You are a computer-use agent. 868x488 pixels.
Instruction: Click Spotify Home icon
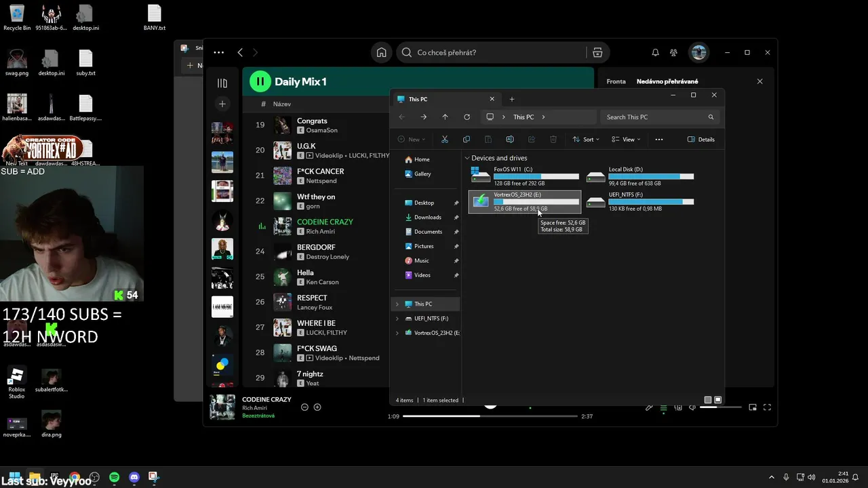382,52
